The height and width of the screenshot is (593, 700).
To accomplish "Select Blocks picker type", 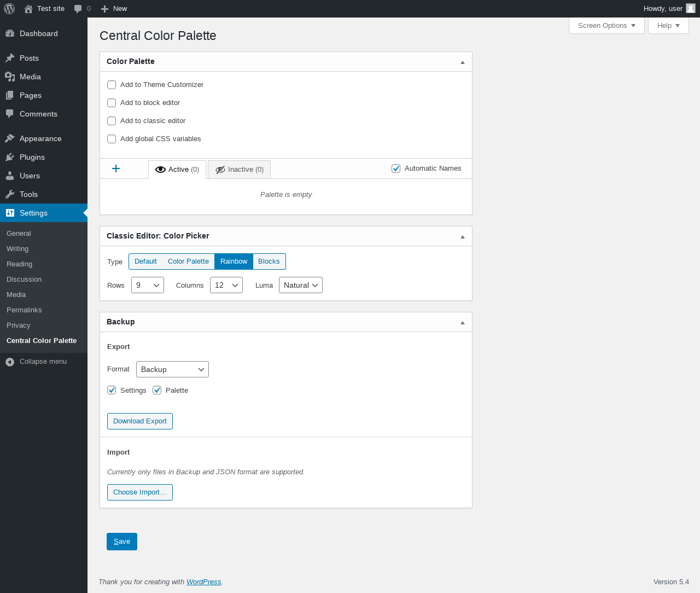I will pyautogui.click(x=269, y=261).
